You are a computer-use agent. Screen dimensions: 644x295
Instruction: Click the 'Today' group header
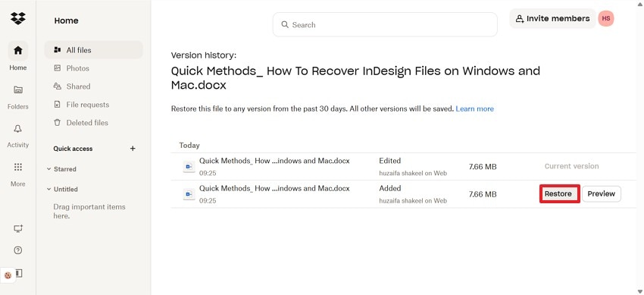pos(189,146)
